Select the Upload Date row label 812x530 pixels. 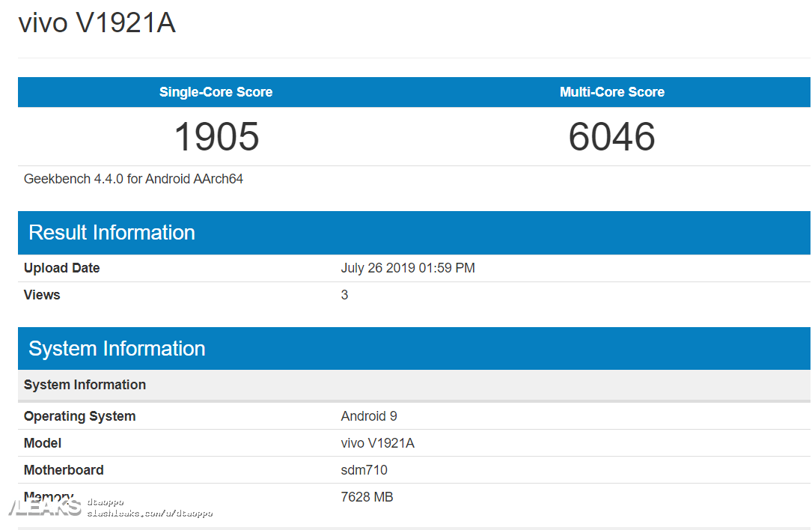(x=61, y=268)
